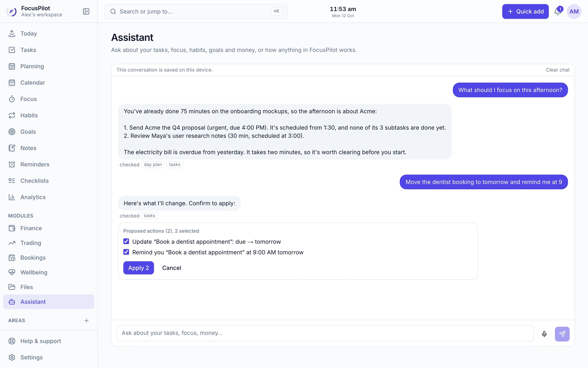Select the Assistant module
Viewport: 588px width, 368px height.
point(49,302)
